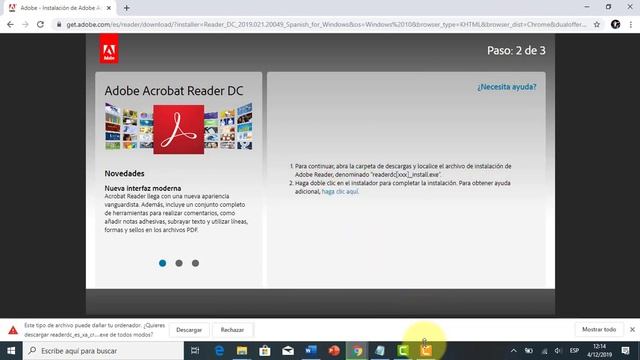This screenshot has height=360, width=640.
Task: Click the browser forward arrow
Action: [25, 24]
